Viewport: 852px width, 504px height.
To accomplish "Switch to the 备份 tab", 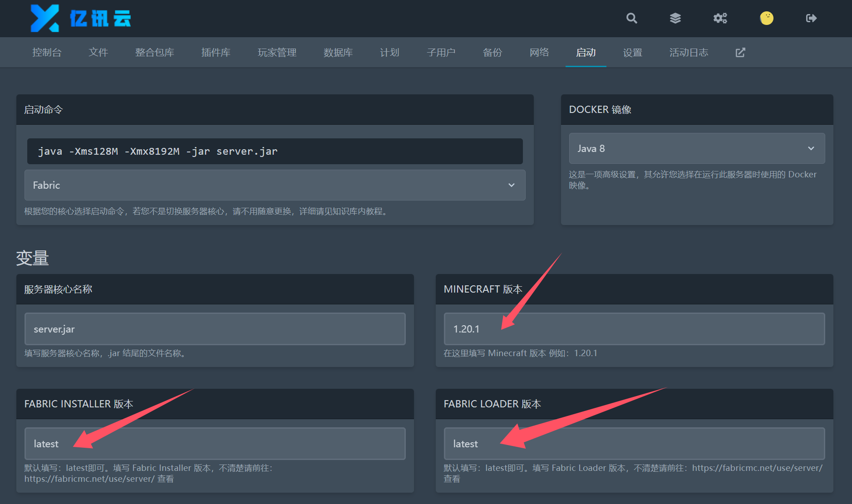I will (x=492, y=53).
